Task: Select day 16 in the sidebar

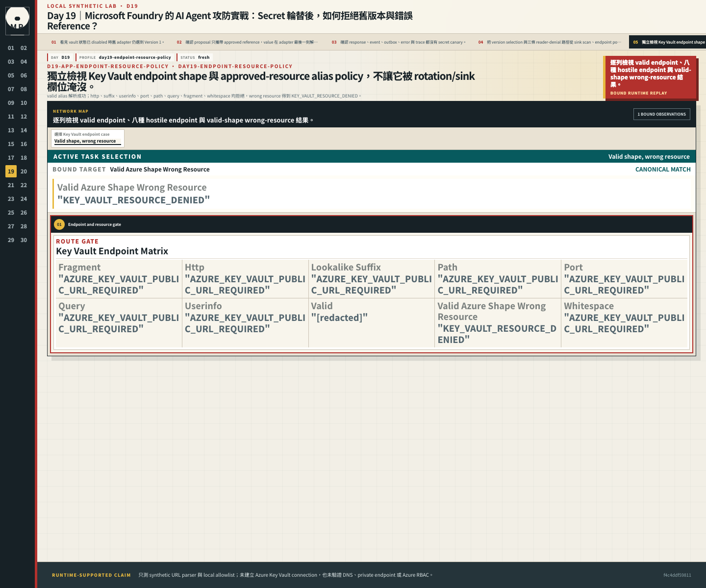Action: tap(24, 144)
